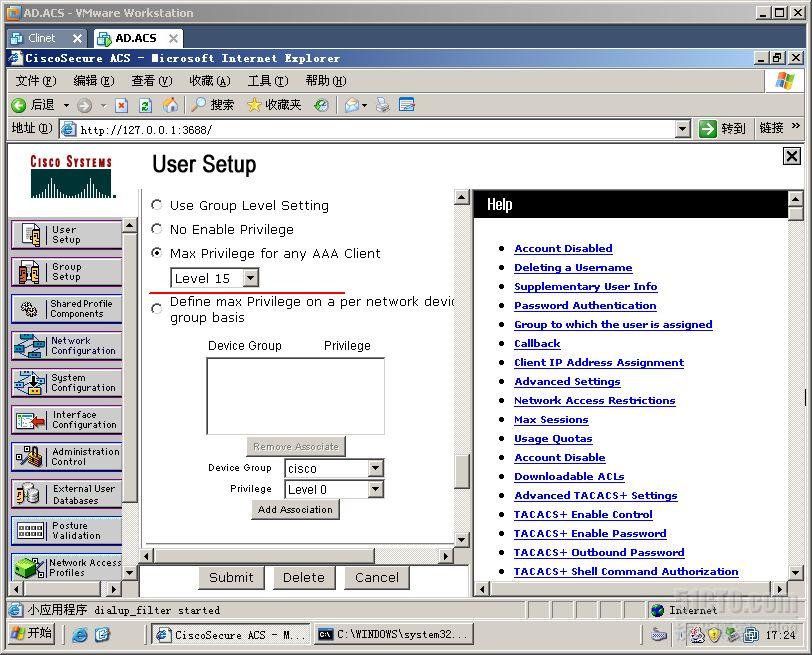Click the Cancel button
Image resolution: width=812 pixels, height=655 pixels.
[377, 577]
